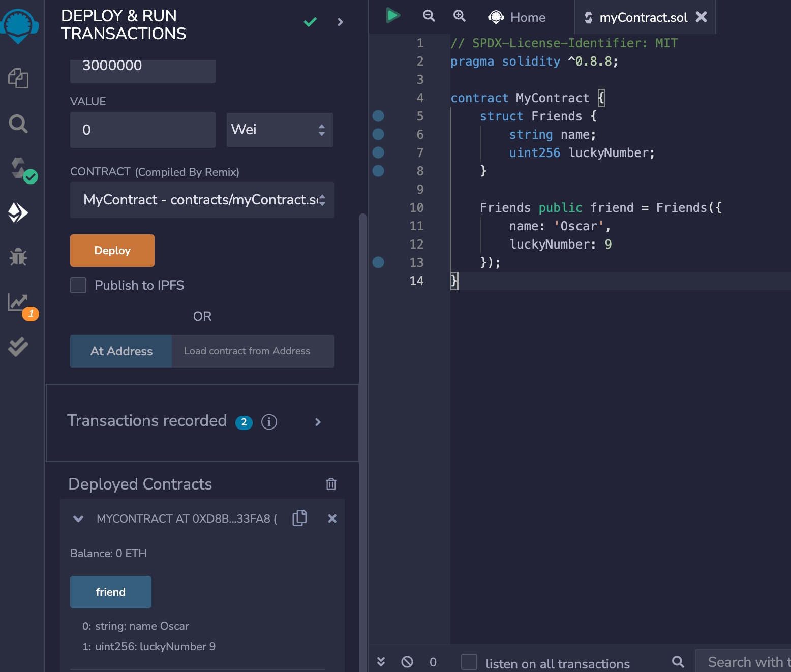Open the Wei unit dropdown
Viewport: 791px width, 672px height.
pos(280,130)
